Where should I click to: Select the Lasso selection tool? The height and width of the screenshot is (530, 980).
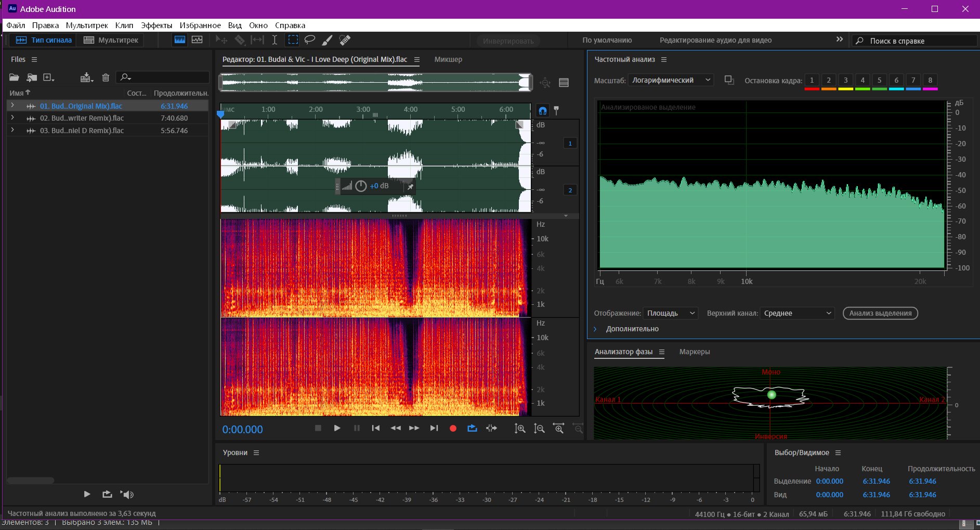click(310, 40)
